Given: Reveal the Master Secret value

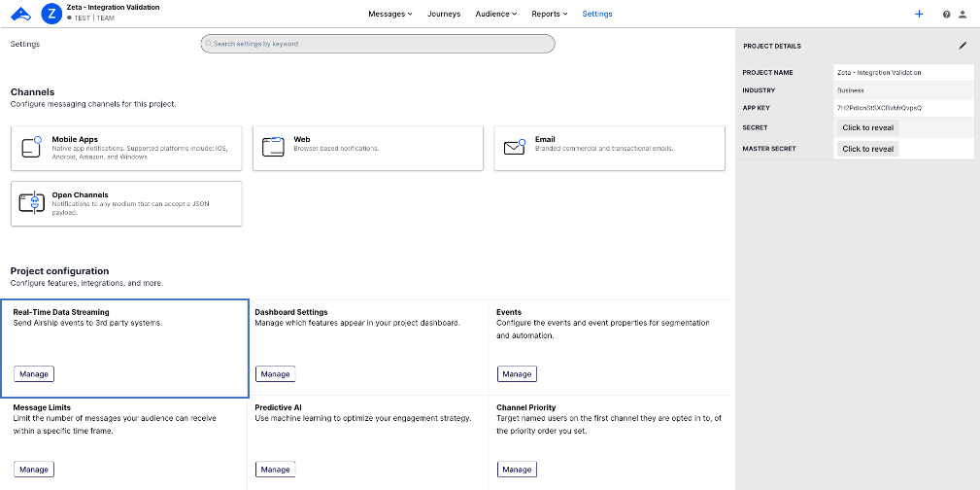Looking at the screenshot, I should point(867,149).
